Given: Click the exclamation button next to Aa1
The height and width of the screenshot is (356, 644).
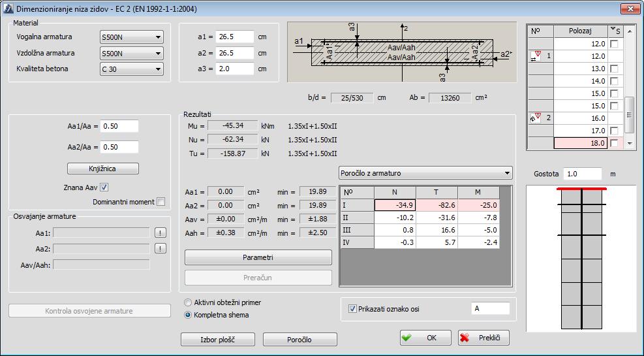Looking at the screenshot, I should tap(160, 233).
